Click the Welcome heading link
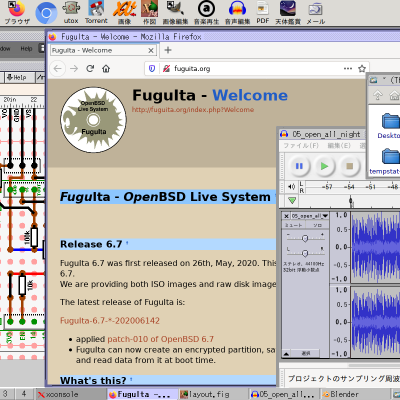This screenshot has height=400, width=400. [x=250, y=95]
